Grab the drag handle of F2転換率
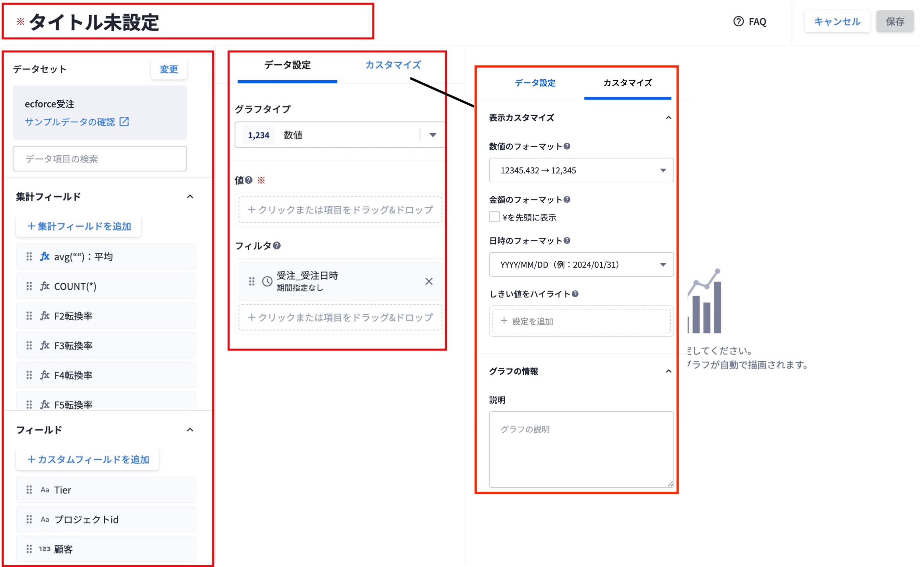Screen dimensions: 924x567 click(x=29, y=316)
